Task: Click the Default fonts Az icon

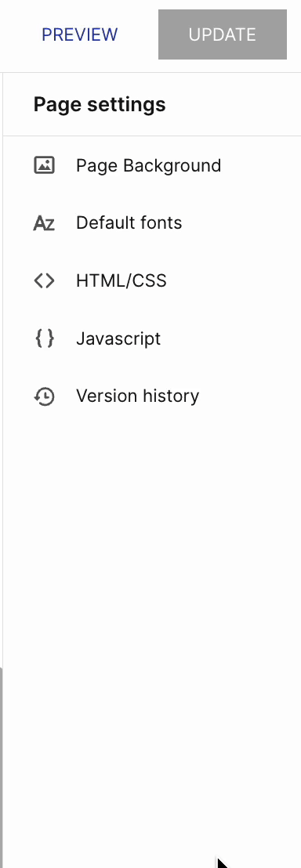Action: [44, 223]
